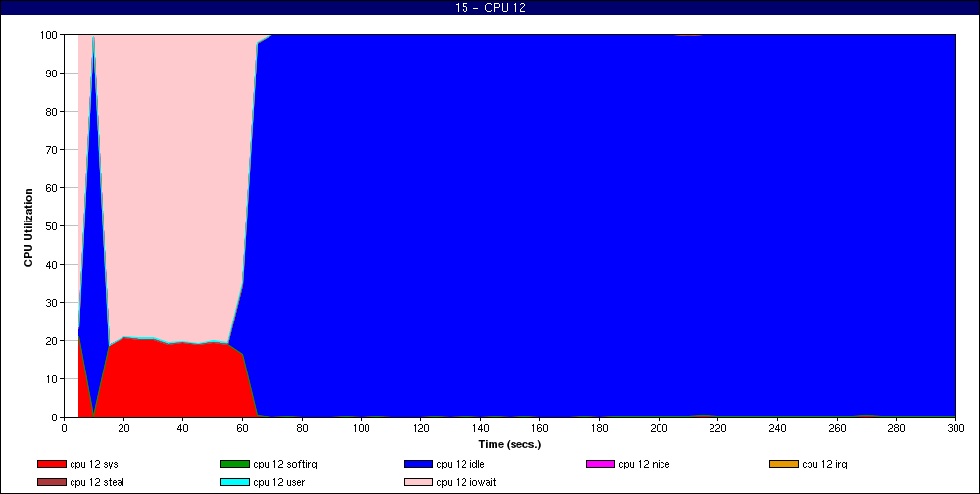Image resolution: width=980 pixels, height=494 pixels.
Task: Click the magenta cpu 12 nice legend swatch
Action: pos(601,464)
